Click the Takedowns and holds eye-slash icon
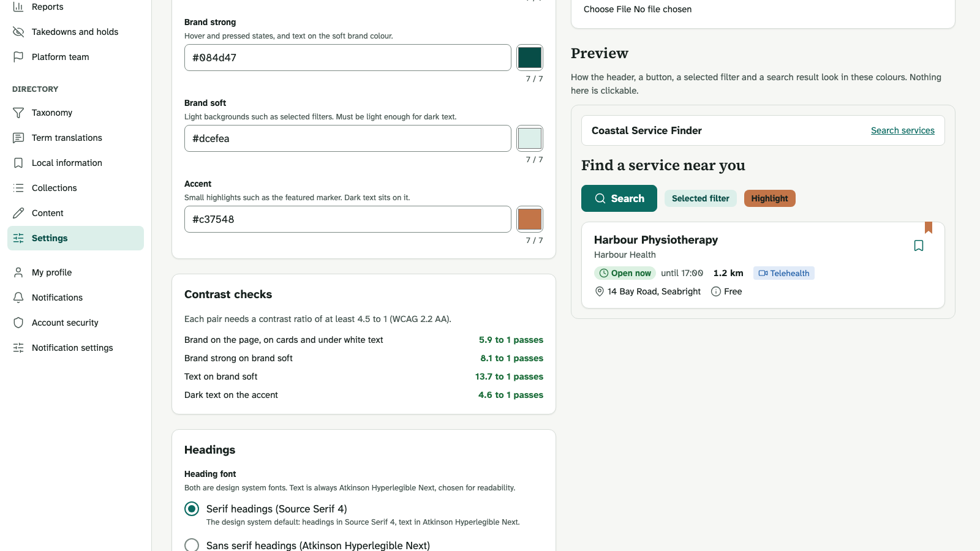 tap(18, 32)
